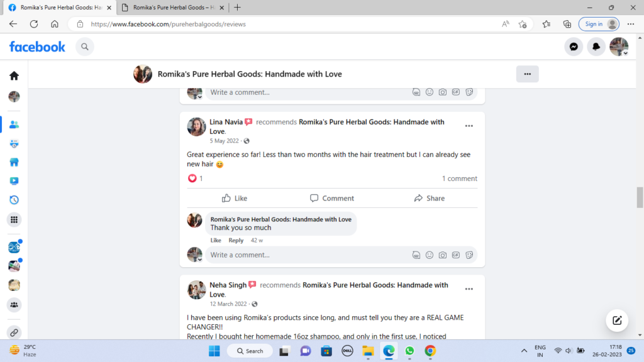Image resolution: width=644 pixels, height=362 pixels.
Task: Open Neha Singh's profile picture
Action: 196,290
